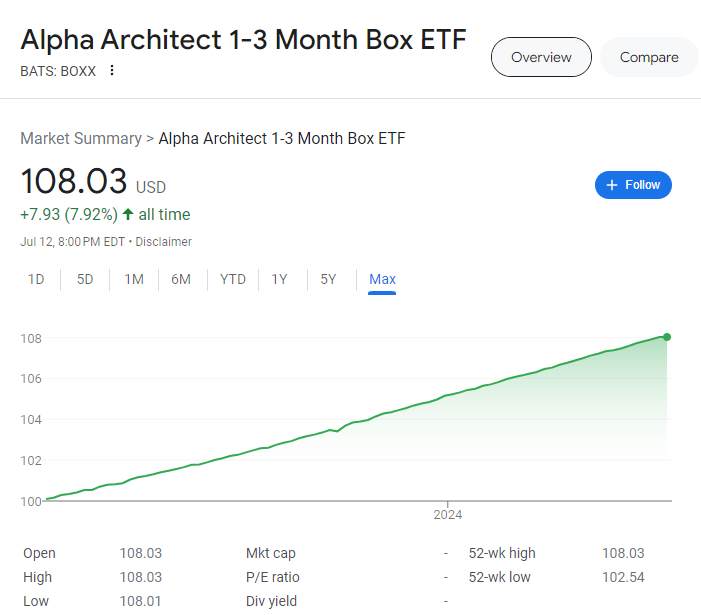This screenshot has height=615, width=701.
Task: Switch chart range to 1D
Action: 36,279
